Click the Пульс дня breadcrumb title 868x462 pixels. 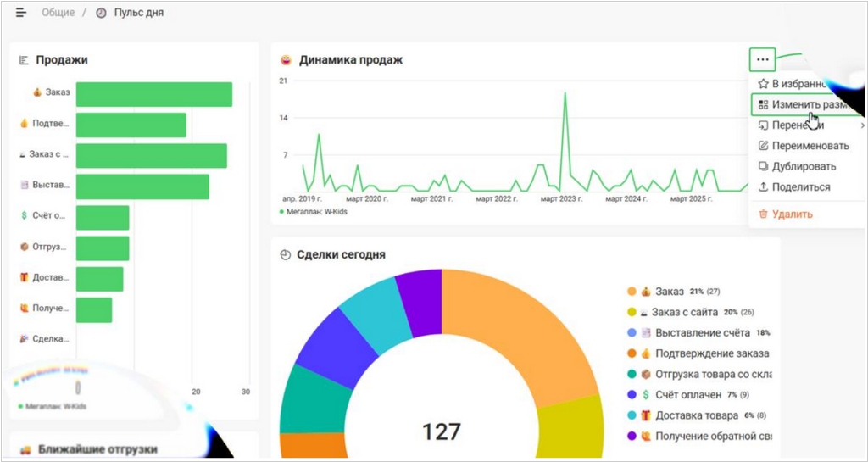pyautogui.click(x=138, y=13)
